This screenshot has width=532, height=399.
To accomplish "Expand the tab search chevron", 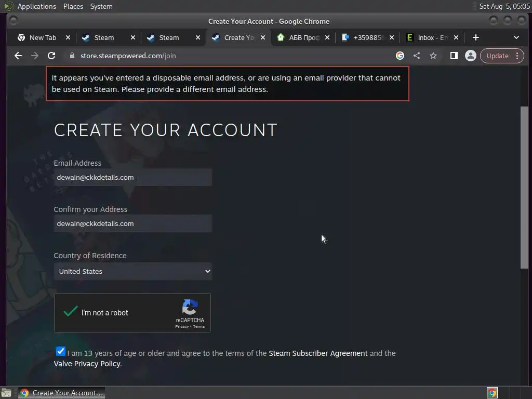I will click(516, 37).
